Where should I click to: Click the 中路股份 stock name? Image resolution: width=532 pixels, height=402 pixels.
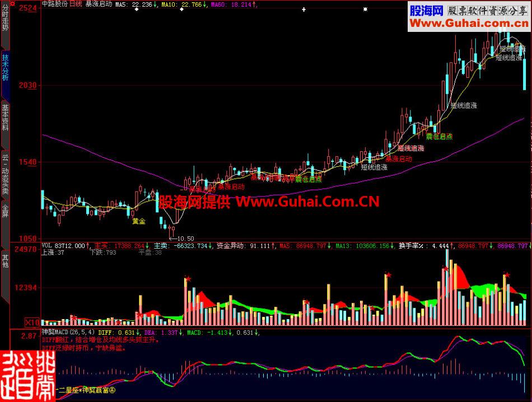pos(55,4)
